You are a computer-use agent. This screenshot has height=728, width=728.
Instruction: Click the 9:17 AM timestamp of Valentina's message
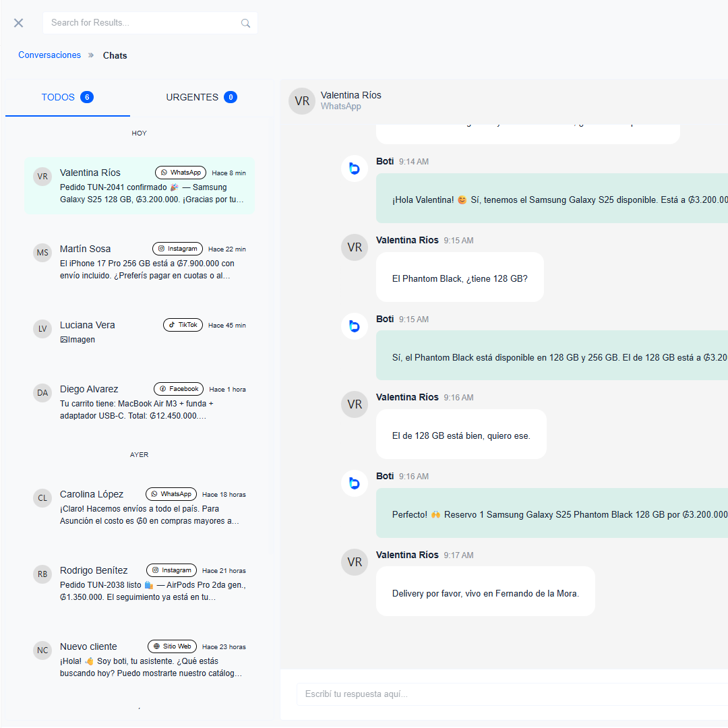tap(458, 555)
